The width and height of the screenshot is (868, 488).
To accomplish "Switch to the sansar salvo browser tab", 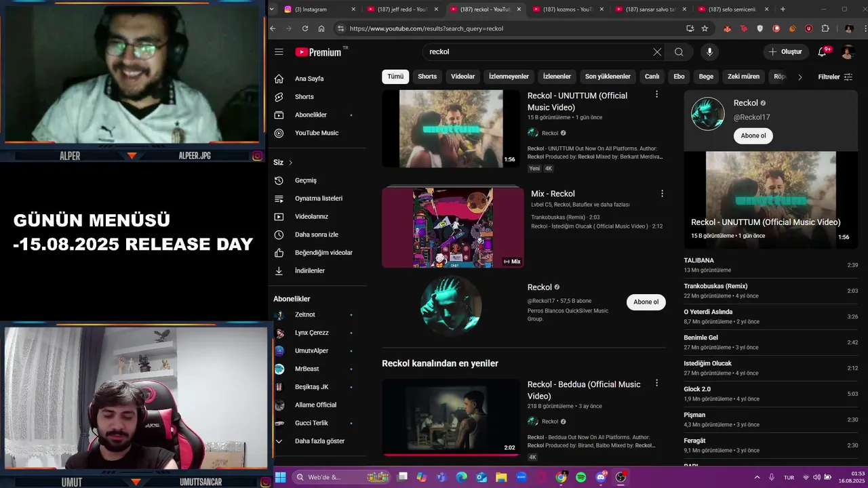I will pos(650,9).
